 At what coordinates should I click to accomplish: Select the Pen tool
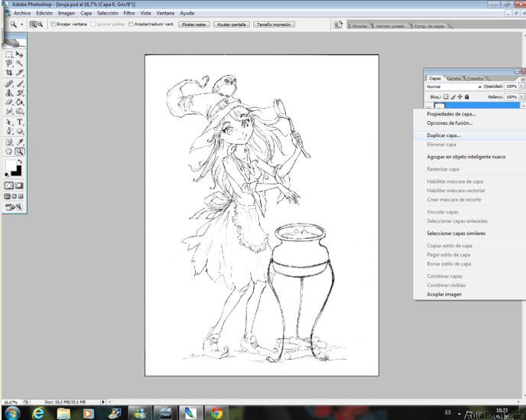pos(9,132)
